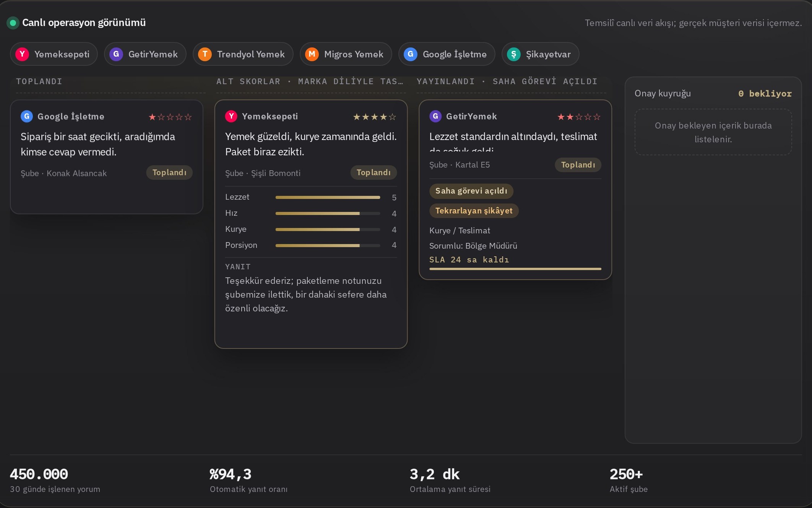Image resolution: width=812 pixels, height=508 pixels.
Task: Click two-star rating on GetirYemek card
Action: [x=579, y=117]
